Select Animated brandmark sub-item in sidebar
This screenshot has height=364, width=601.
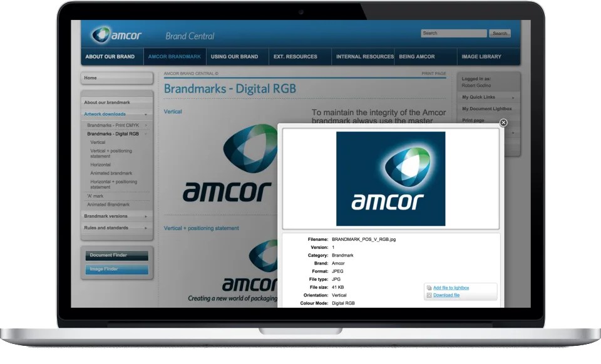click(x=111, y=173)
